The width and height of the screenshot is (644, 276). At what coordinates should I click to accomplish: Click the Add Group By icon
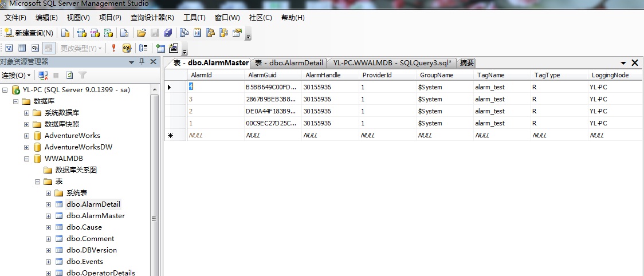143,48
